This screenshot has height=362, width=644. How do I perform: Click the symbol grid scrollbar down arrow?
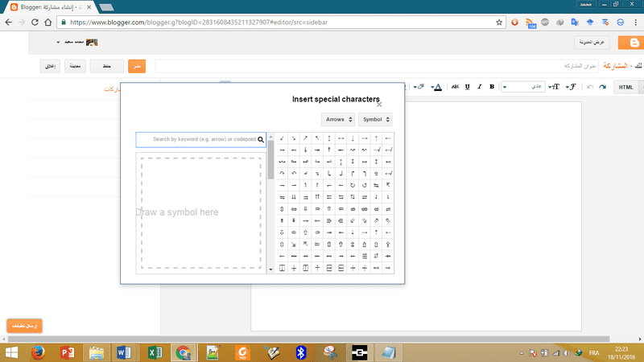click(x=271, y=268)
